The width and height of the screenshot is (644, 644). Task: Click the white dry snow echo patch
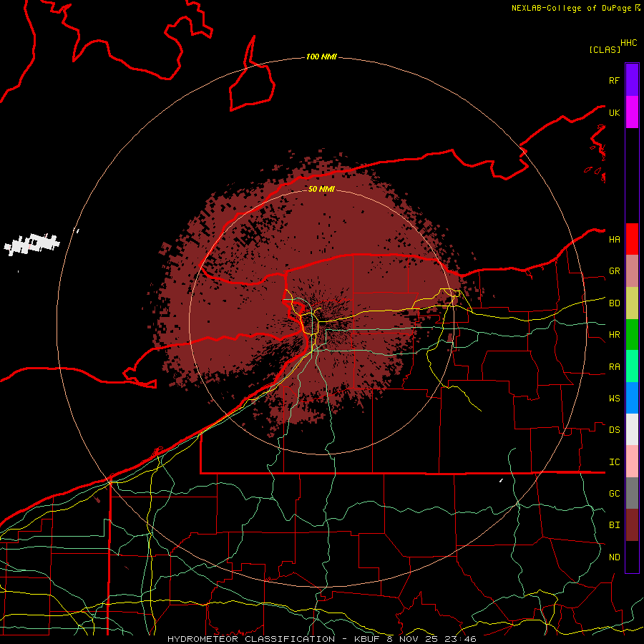pos(32,244)
